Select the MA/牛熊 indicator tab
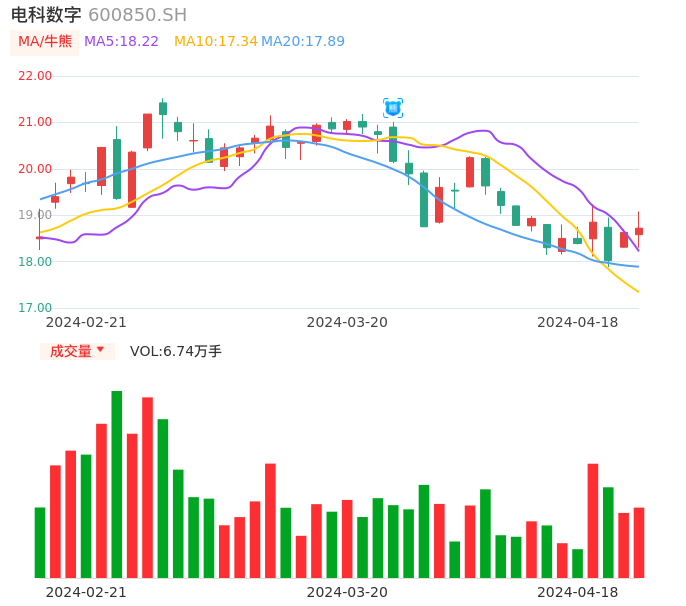This screenshot has width=686, height=606. (45, 42)
